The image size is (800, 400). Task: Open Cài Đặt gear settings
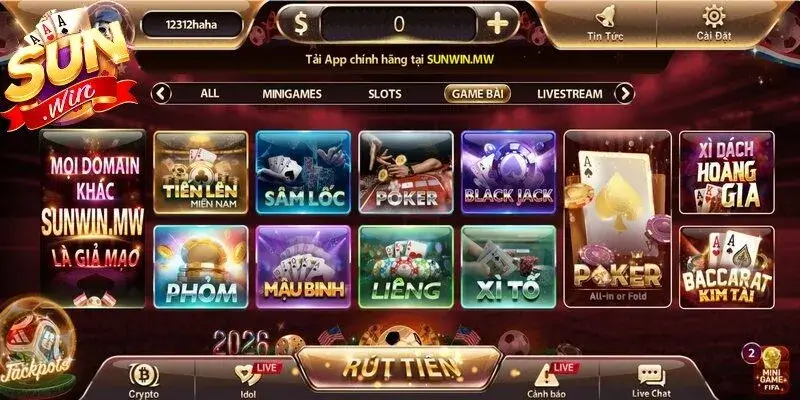point(714,16)
